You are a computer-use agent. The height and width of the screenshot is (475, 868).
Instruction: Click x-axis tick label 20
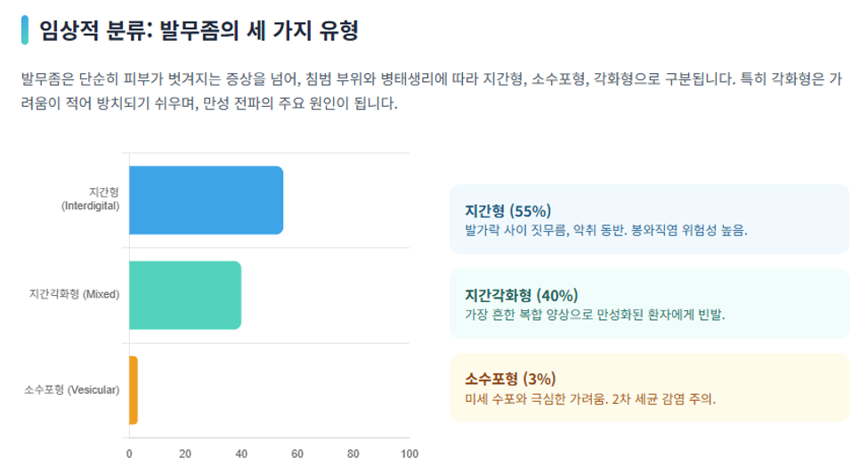pos(185,454)
